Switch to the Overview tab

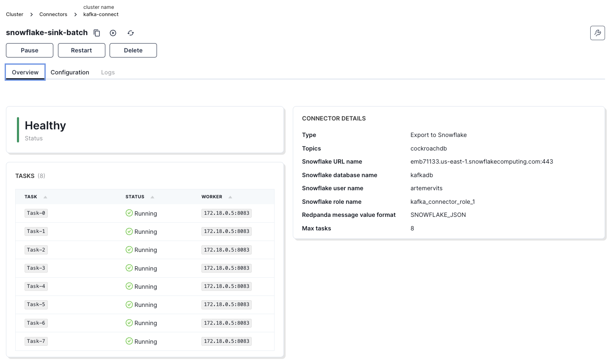coord(25,72)
